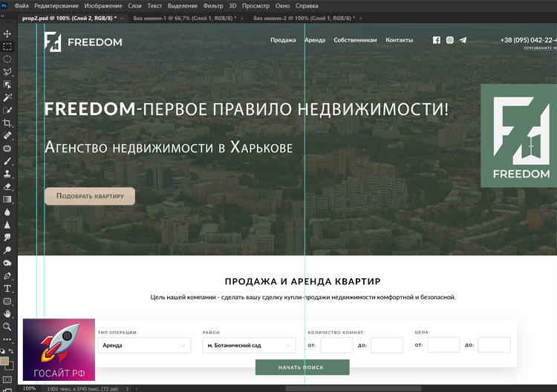The height and width of the screenshot is (392, 557).
Task: Expand the status bar info arrow
Action: coord(128,388)
